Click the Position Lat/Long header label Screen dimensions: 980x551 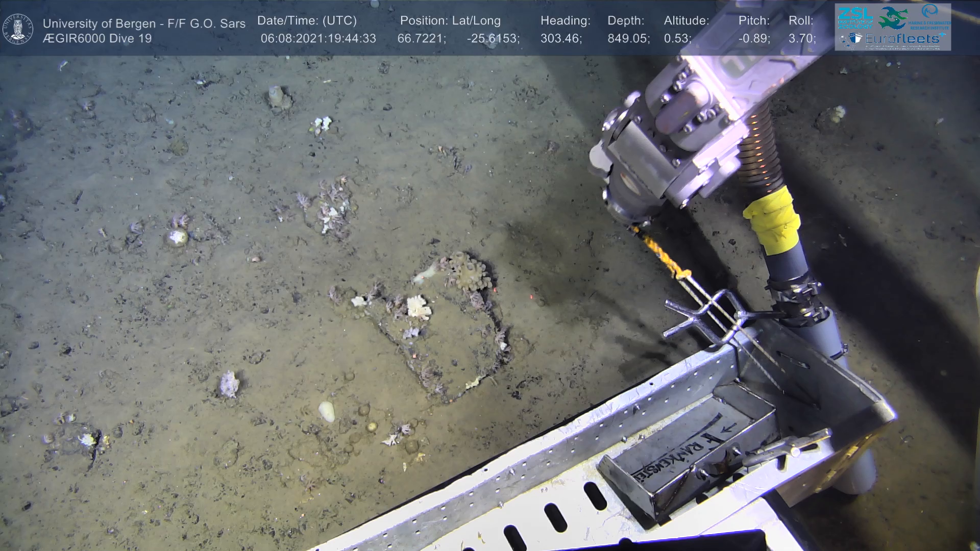[x=450, y=21]
